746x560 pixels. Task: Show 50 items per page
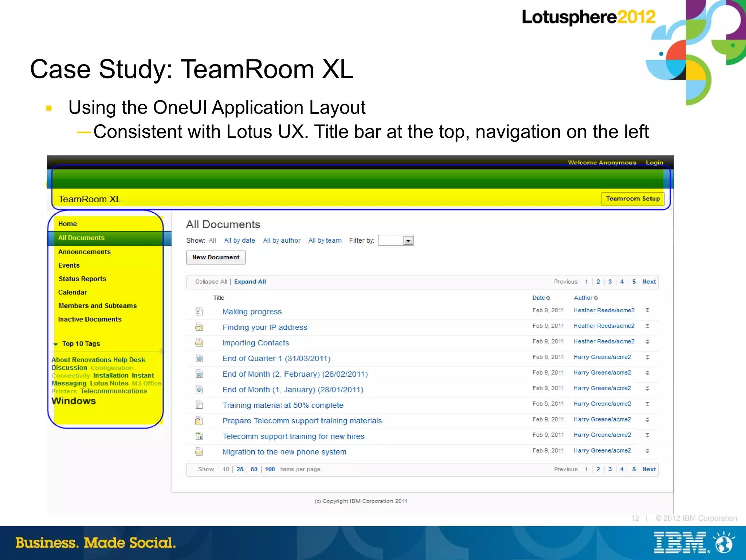(254, 469)
